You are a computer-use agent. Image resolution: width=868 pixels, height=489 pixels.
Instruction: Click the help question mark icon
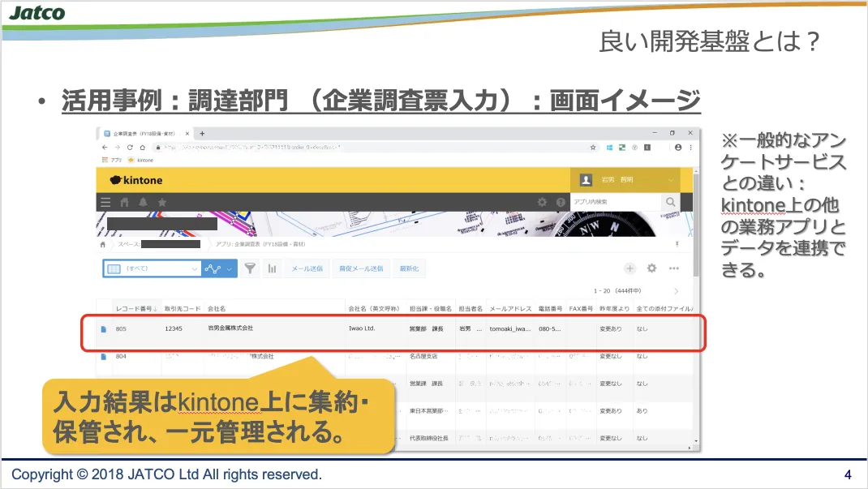tap(560, 202)
